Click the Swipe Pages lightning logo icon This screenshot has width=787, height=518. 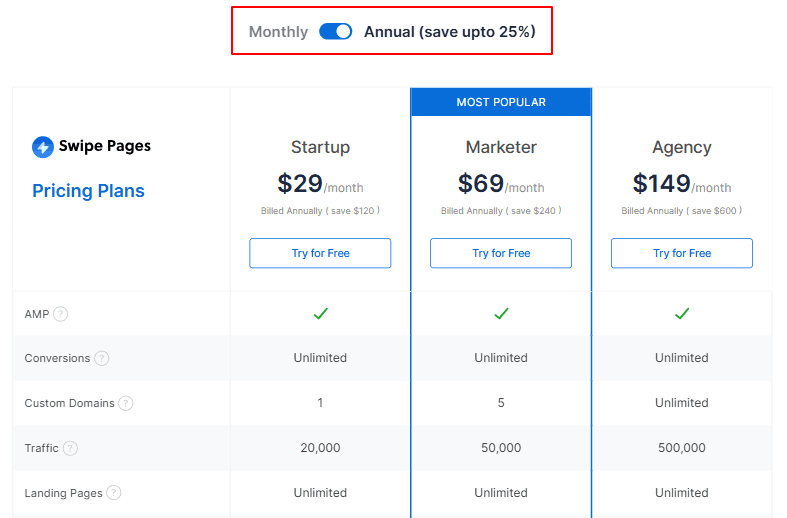(43, 147)
